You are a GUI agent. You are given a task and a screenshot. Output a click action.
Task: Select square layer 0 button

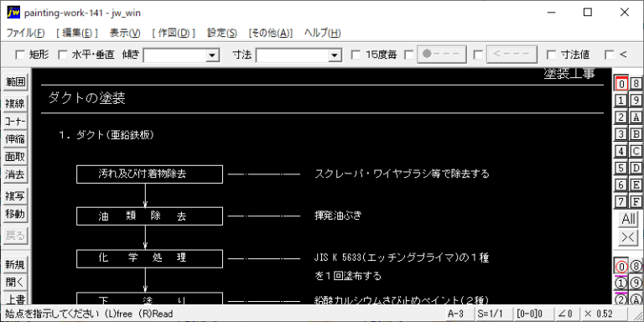click(621, 84)
